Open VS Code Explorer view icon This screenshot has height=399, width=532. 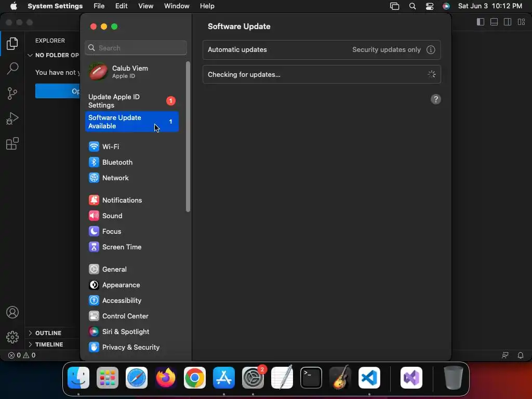(x=12, y=44)
